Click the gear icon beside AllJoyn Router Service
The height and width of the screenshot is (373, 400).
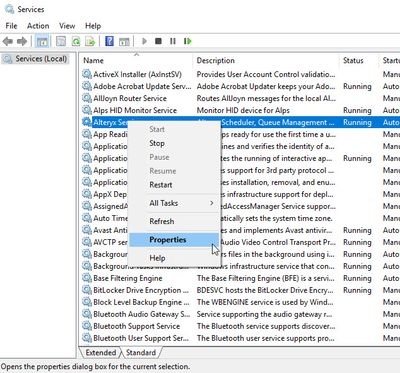pyautogui.click(x=87, y=98)
